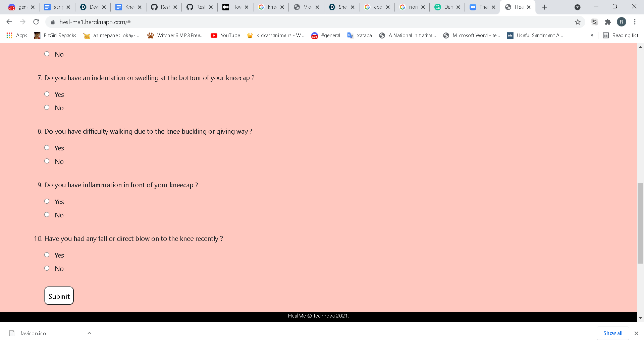Open Witcher 3 MP3 bookmark

tap(175, 36)
